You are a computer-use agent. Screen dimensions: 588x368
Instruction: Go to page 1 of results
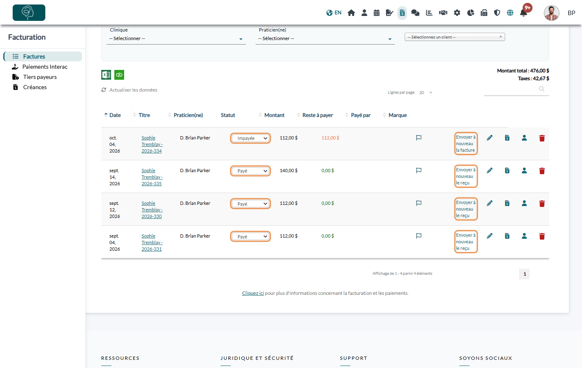pyautogui.click(x=524, y=274)
